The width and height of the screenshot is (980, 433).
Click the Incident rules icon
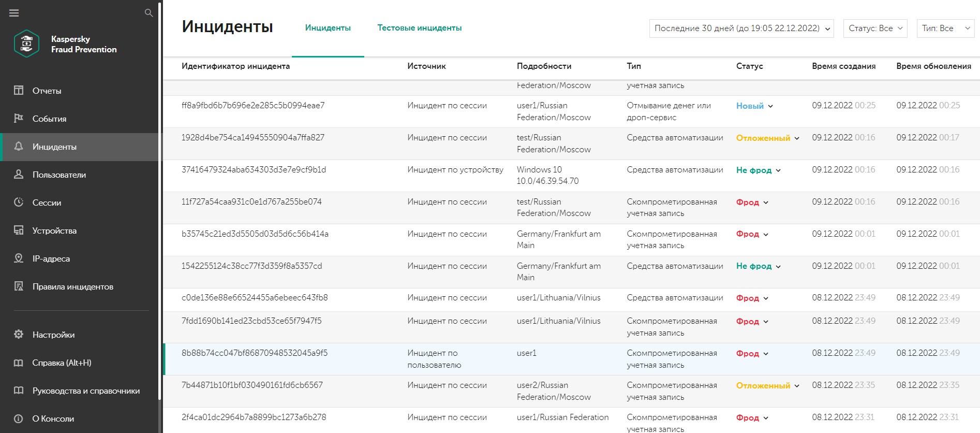19,286
